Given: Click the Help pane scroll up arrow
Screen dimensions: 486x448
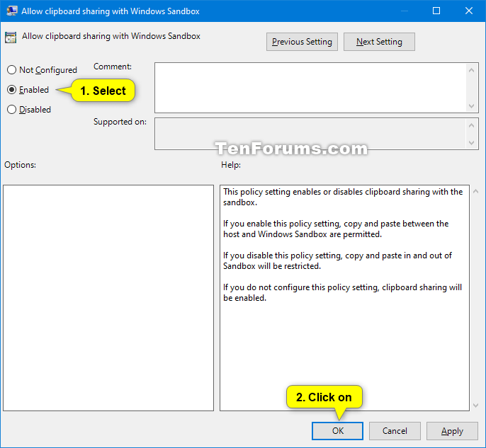Looking at the screenshot, I should (476, 191).
